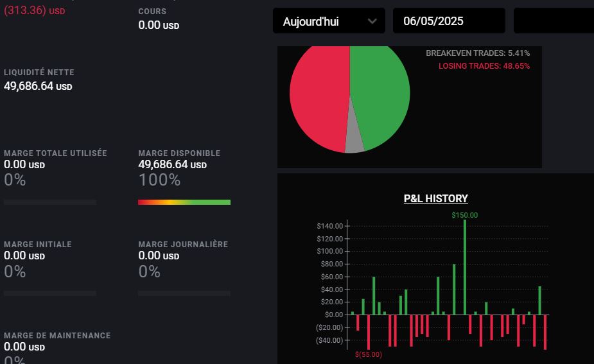Click the marge totale utilisée progress bar
Screen dimensions: 594x364
pos(50,202)
